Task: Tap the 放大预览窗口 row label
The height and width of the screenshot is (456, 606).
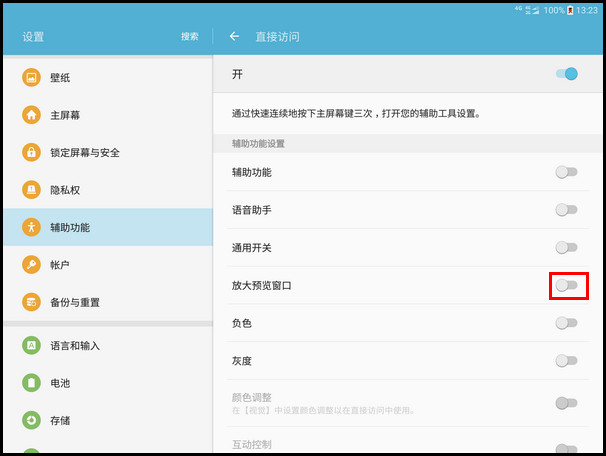Action: pos(262,286)
